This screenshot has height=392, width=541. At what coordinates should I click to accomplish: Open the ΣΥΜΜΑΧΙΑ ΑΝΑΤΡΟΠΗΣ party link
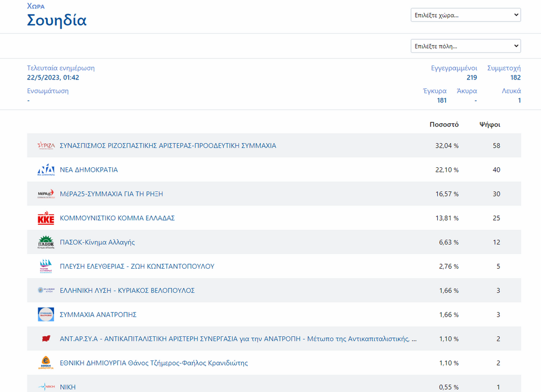(98, 314)
